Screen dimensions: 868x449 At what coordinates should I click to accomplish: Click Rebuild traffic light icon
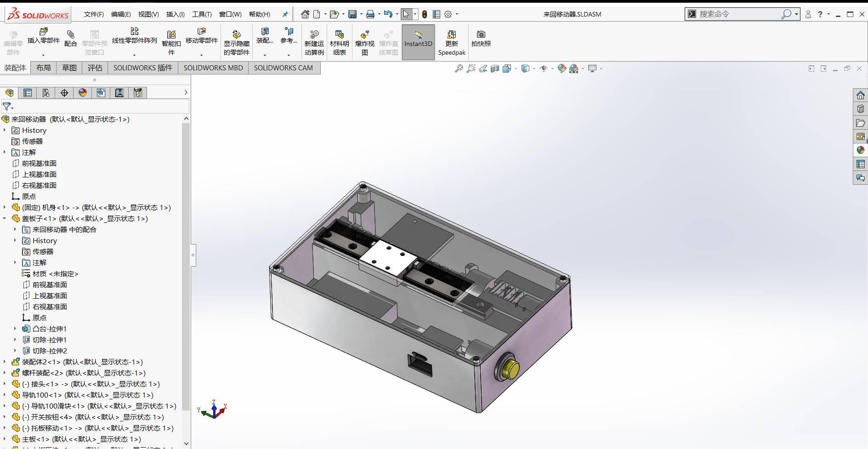point(425,14)
